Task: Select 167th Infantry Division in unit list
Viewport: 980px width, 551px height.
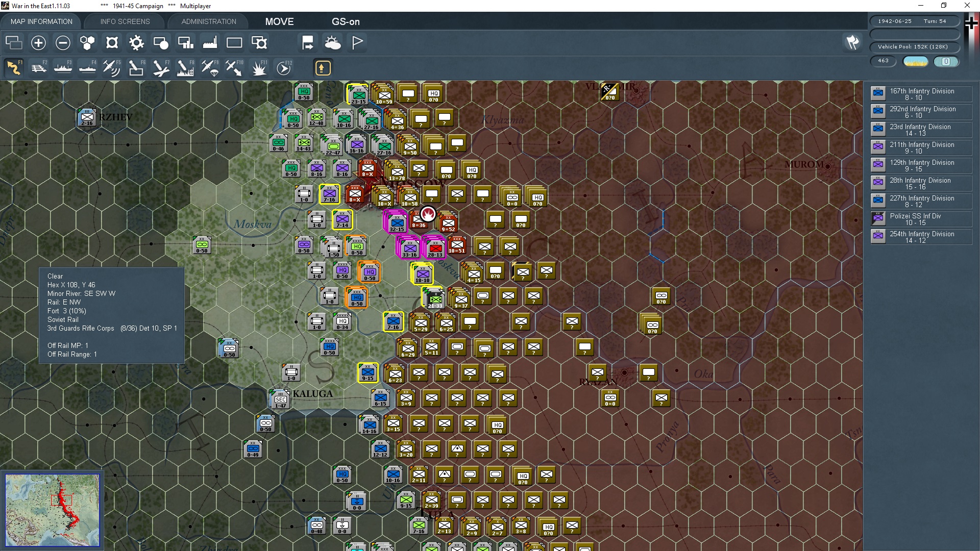Action: (921, 94)
